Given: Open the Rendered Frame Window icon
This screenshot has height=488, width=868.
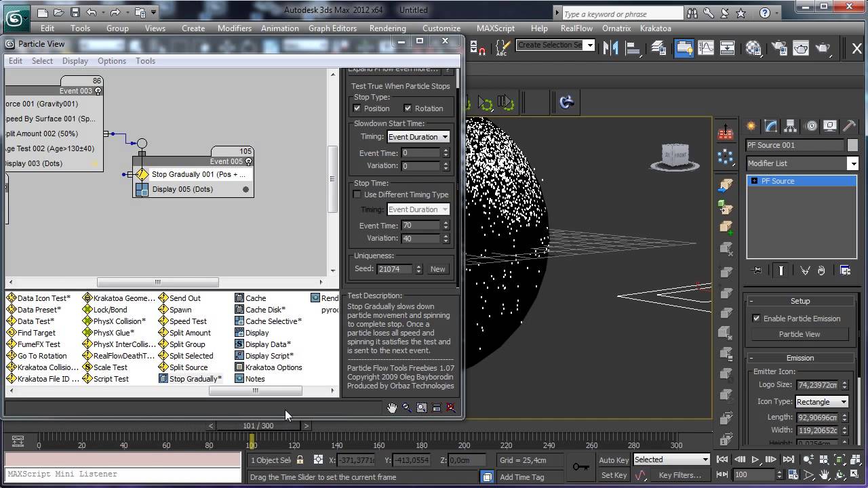Looking at the screenshot, I should (x=801, y=47).
